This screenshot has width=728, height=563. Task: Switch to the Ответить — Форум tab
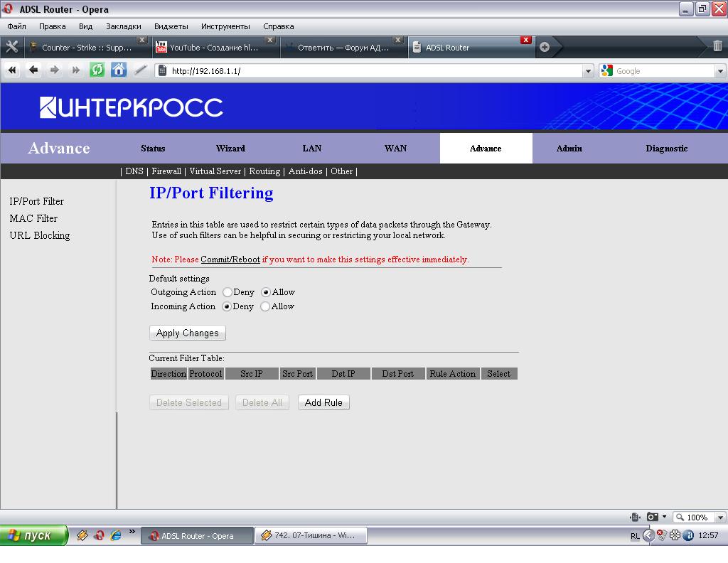click(343, 48)
